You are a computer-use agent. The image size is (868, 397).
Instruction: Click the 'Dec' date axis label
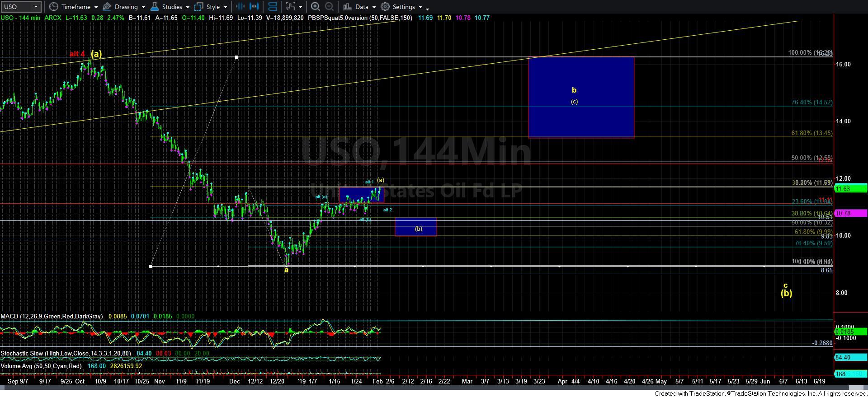click(x=234, y=381)
